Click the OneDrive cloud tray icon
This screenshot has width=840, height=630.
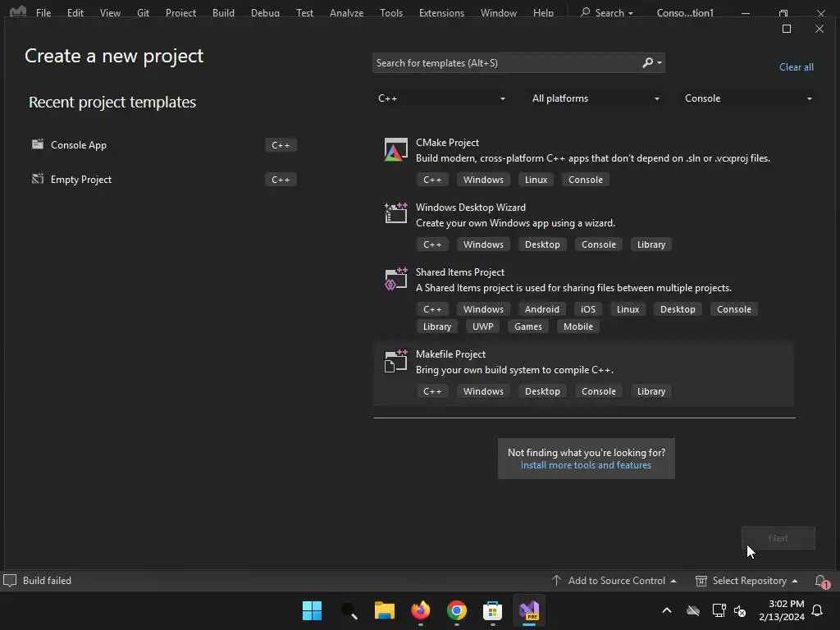pyautogui.click(x=693, y=610)
